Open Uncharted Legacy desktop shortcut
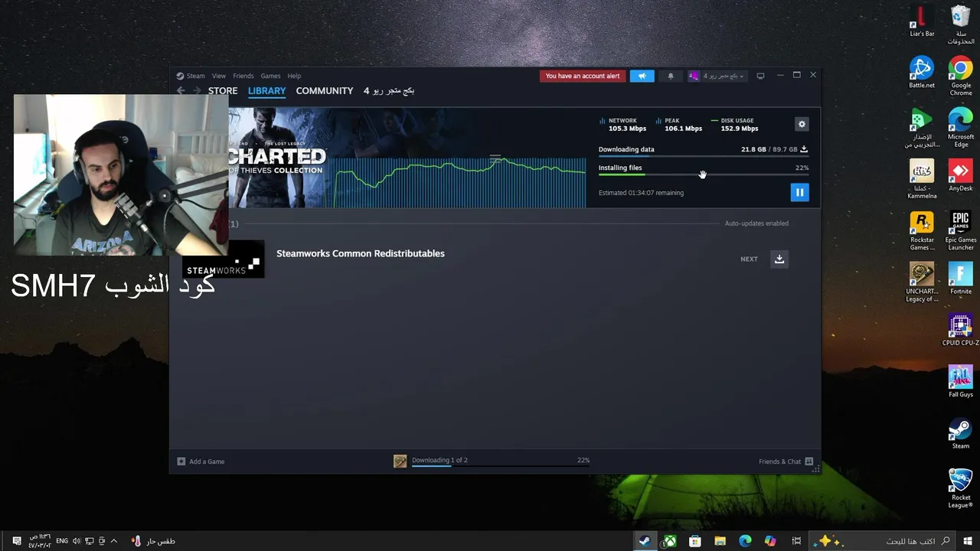 click(922, 282)
